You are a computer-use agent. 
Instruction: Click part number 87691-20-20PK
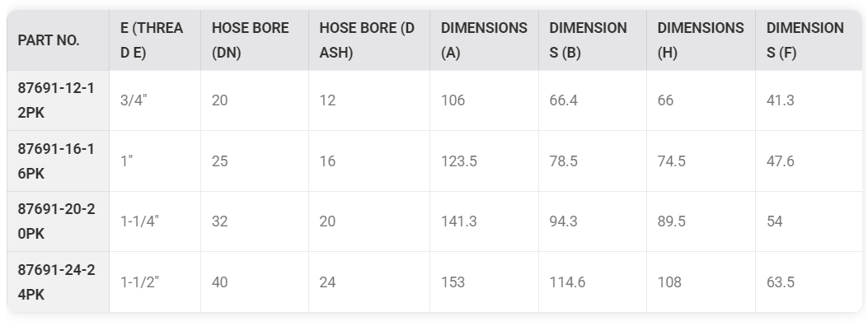(56, 221)
